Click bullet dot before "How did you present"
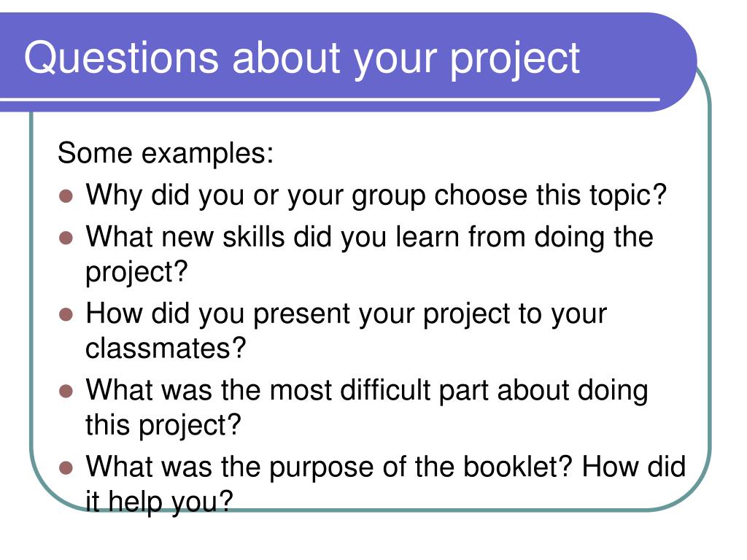The width and height of the screenshot is (747, 560). [x=66, y=314]
